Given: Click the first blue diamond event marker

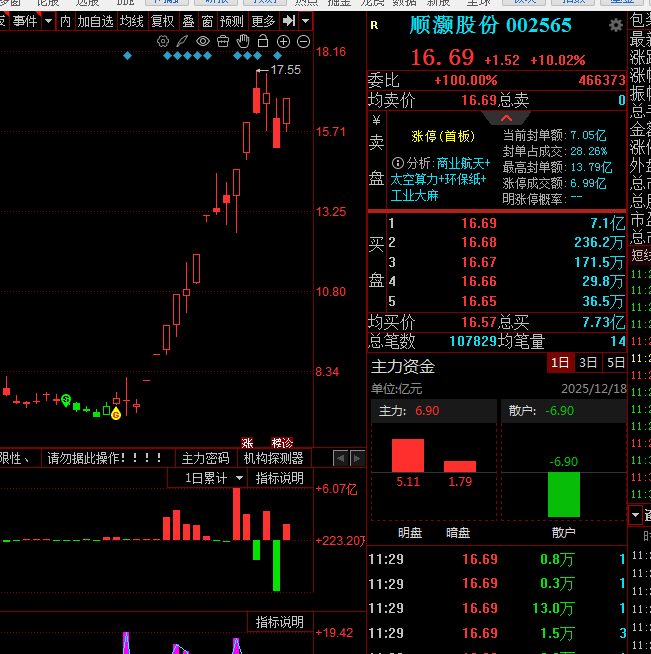Looking at the screenshot, I should pyautogui.click(x=128, y=55).
